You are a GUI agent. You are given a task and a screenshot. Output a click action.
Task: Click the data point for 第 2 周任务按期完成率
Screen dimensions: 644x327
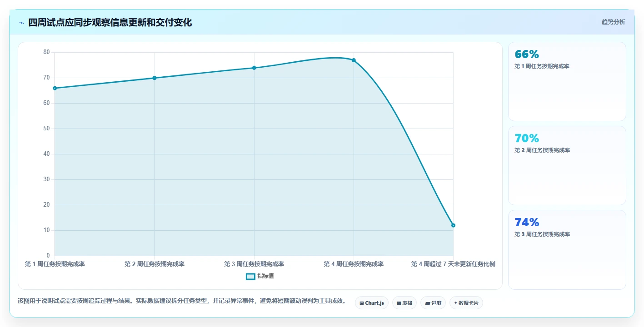pos(155,78)
